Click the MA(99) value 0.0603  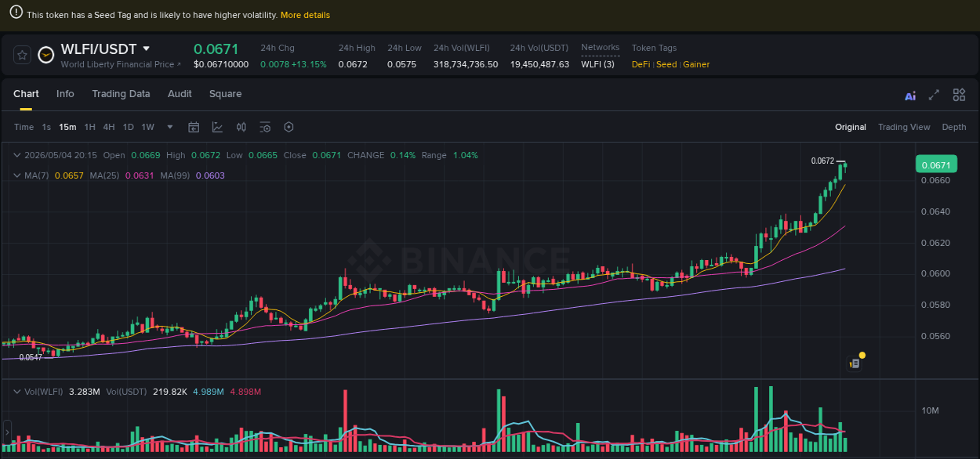click(x=210, y=175)
